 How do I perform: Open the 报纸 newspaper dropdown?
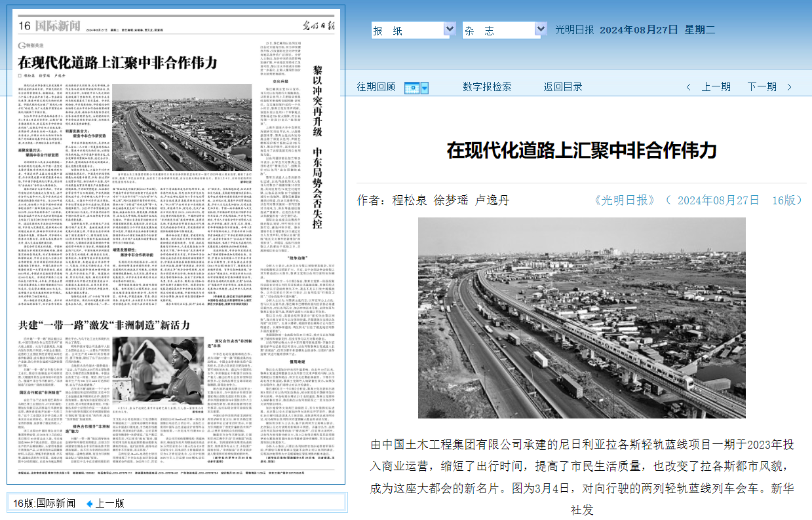413,29
